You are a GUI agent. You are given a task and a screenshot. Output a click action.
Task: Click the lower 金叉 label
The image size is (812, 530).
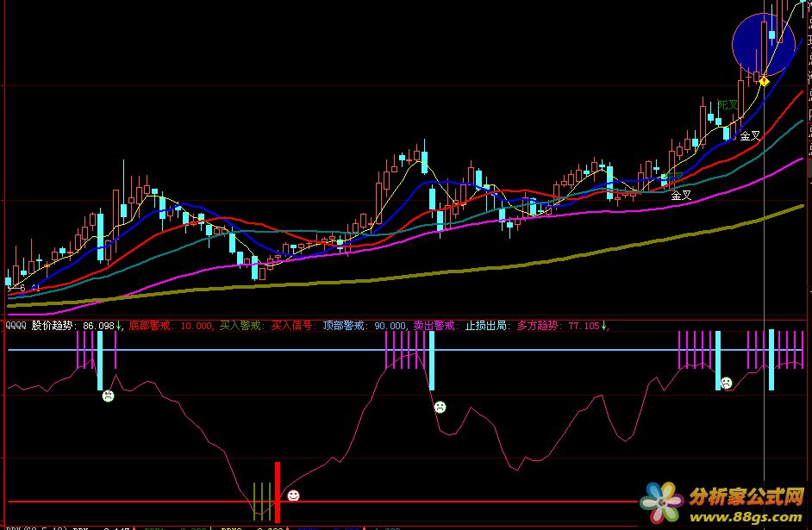coord(681,196)
